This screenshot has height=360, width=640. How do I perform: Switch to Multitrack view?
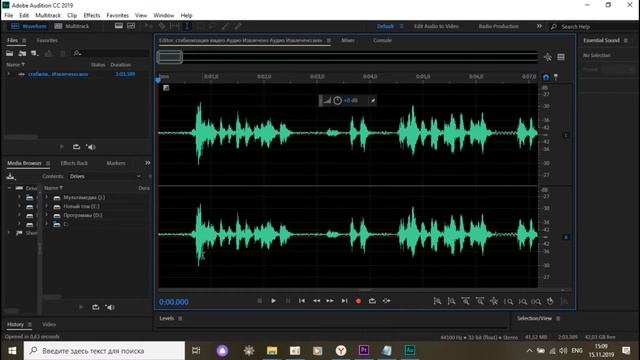pyautogui.click(x=72, y=26)
